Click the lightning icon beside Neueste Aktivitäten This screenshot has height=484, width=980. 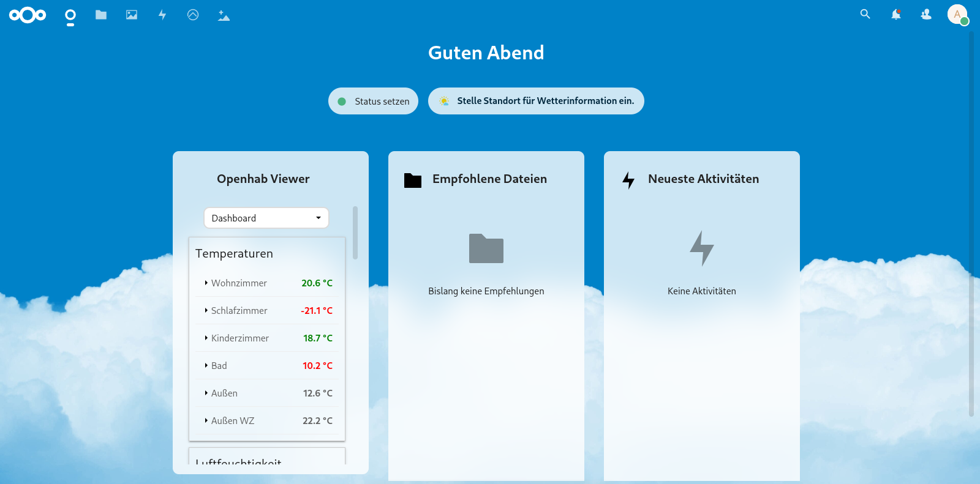coord(628,180)
